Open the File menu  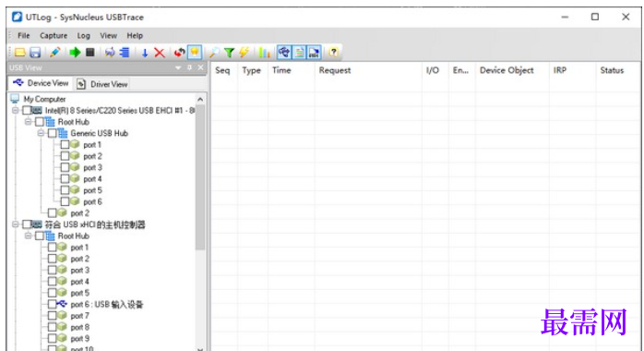[x=24, y=36]
